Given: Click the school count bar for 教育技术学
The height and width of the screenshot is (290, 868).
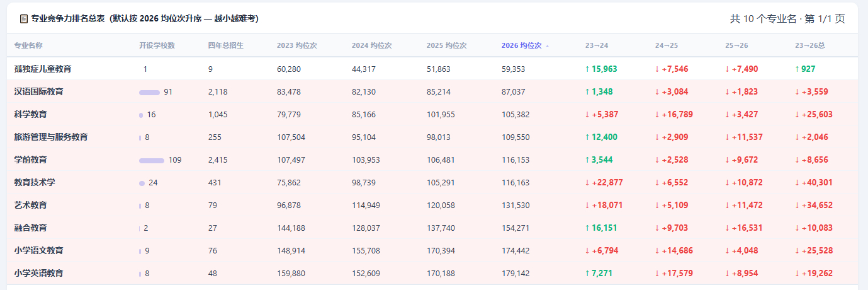Looking at the screenshot, I should point(142,183).
